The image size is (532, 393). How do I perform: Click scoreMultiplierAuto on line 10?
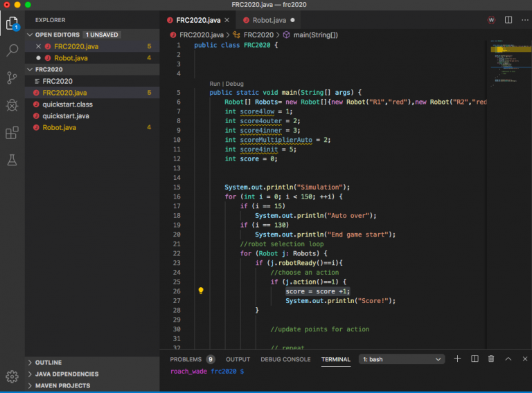(x=276, y=140)
